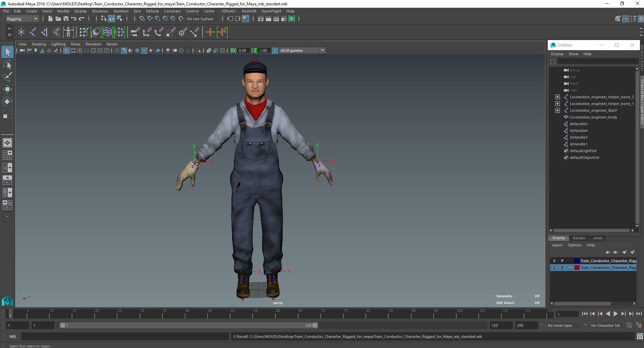Open the viewport Shading menu
Viewport: 644px width, 348px height.
click(x=39, y=44)
